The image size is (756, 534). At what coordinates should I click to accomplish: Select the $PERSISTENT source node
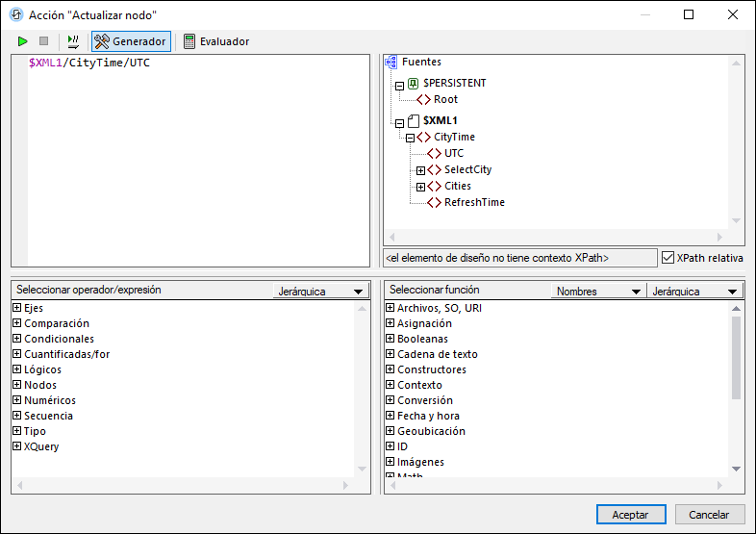(x=454, y=83)
